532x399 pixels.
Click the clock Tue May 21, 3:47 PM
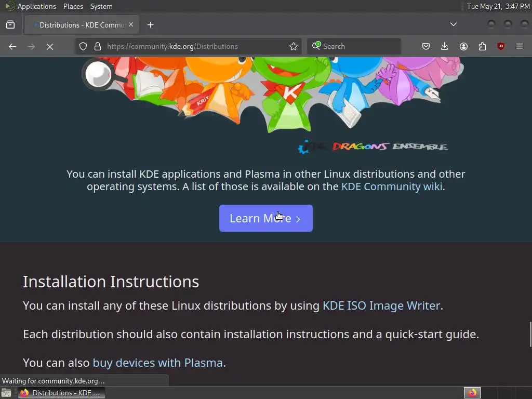click(498, 6)
